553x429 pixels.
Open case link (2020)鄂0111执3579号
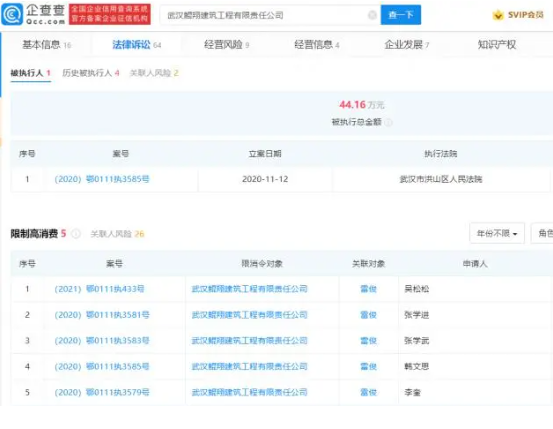click(x=102, y=392)
